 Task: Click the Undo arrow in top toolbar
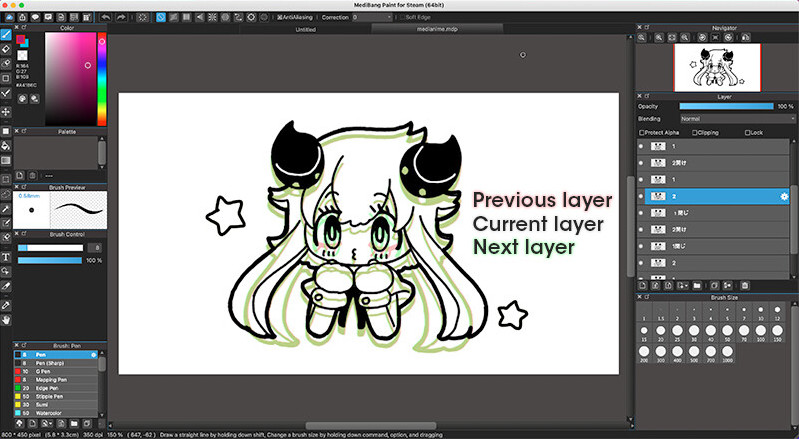tap(106, 17)
